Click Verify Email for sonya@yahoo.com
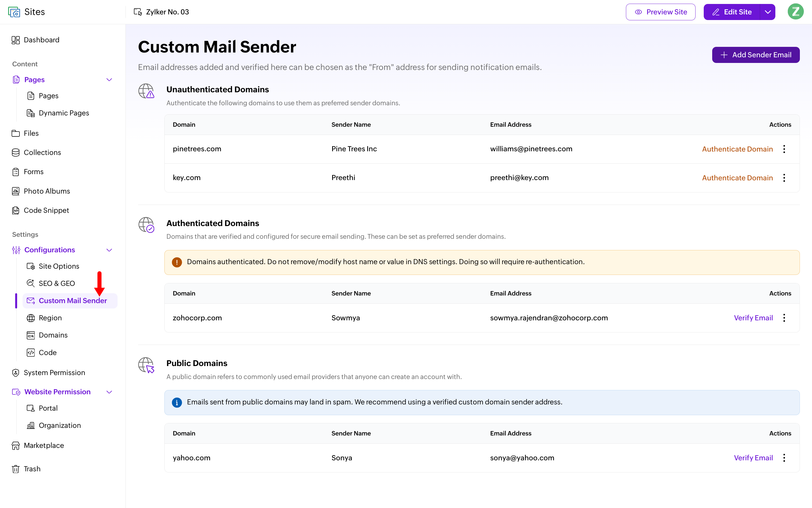812x508 pixels. (753, 458)
